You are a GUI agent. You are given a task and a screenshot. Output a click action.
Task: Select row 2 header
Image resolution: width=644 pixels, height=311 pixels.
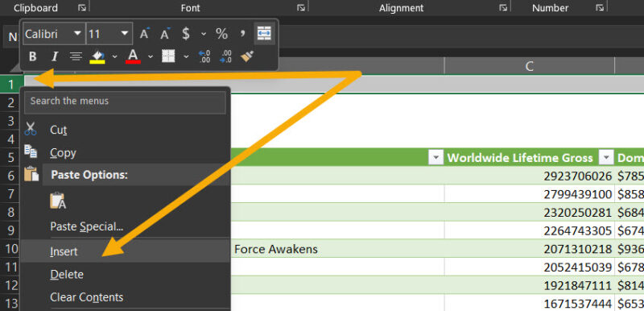click(x=11, y=102)
